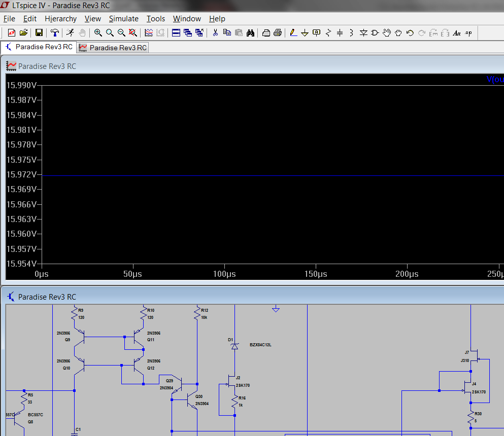Click the Copy toolbar icon
Viewport: 504px width, 436px height.
(x=227, y=33)
